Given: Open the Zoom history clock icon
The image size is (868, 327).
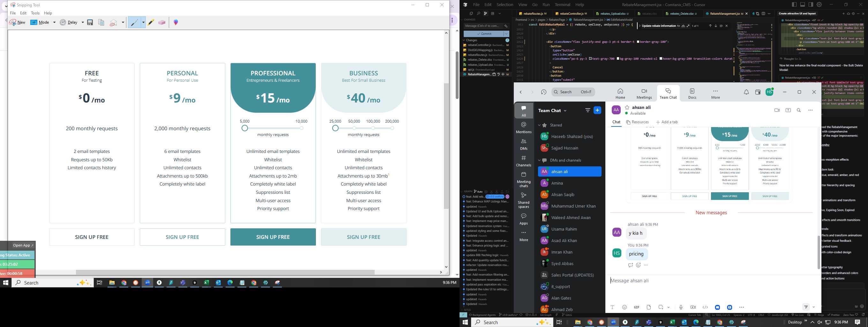Looking at the screenshot, I should 543,92.
